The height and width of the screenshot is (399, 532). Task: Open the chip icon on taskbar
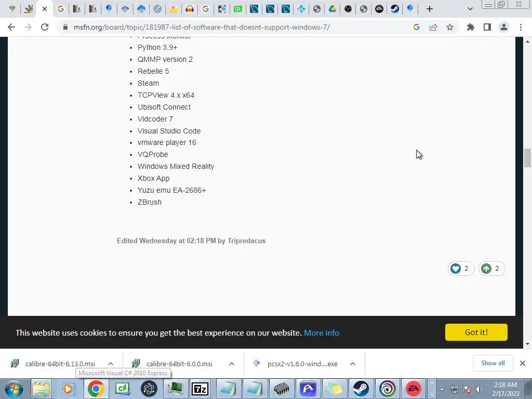point(281,389)
